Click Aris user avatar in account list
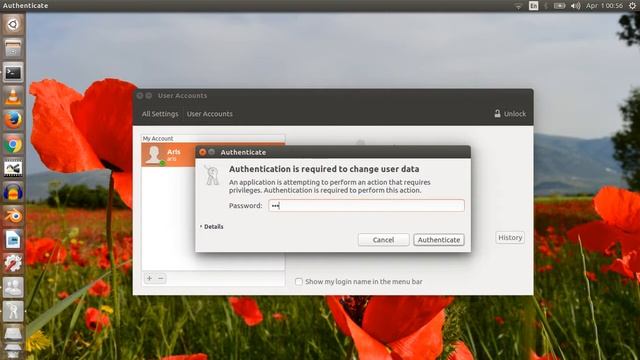 tap(153, 155)
